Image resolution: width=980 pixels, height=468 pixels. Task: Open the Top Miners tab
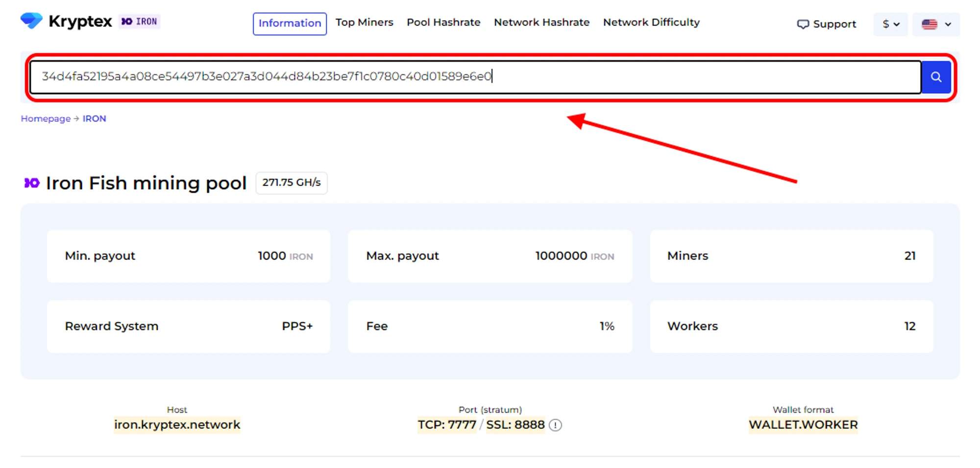(364, 23)
